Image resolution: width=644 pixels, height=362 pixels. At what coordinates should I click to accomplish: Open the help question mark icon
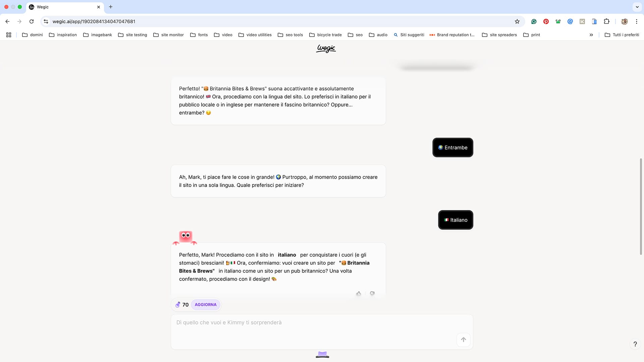pos(635,344)
